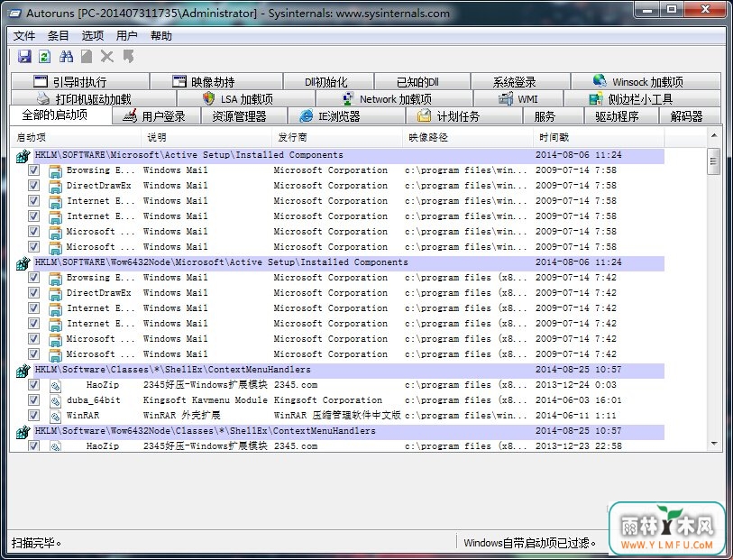This screenshot has height=560, width=733.
Task: Uncheck Browsing E... entry timestamped 7:42
Action: pos(33,277)
